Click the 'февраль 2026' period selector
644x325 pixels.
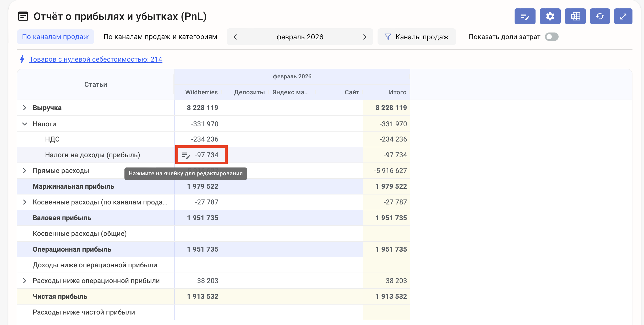(x=300, y=37)
